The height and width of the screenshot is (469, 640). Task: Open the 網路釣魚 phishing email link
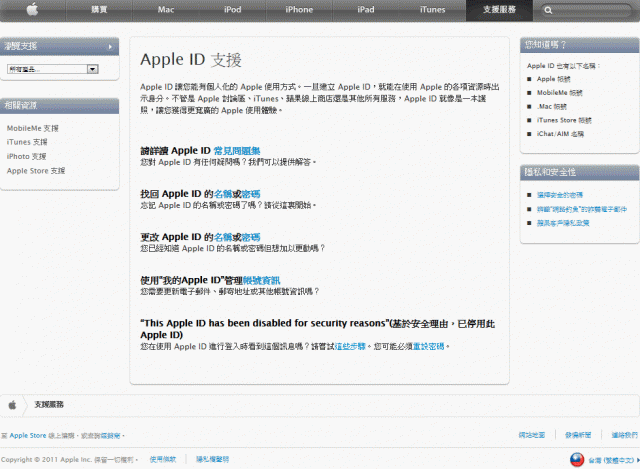[582, 209]
